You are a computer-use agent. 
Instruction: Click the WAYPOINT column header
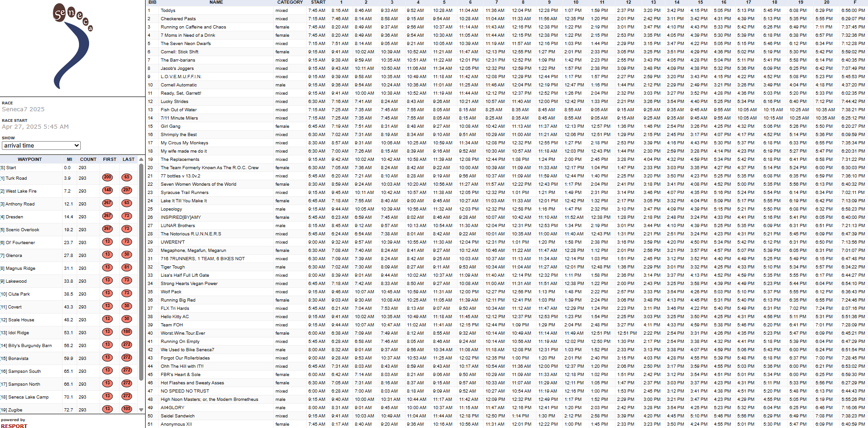click(29, 160)
